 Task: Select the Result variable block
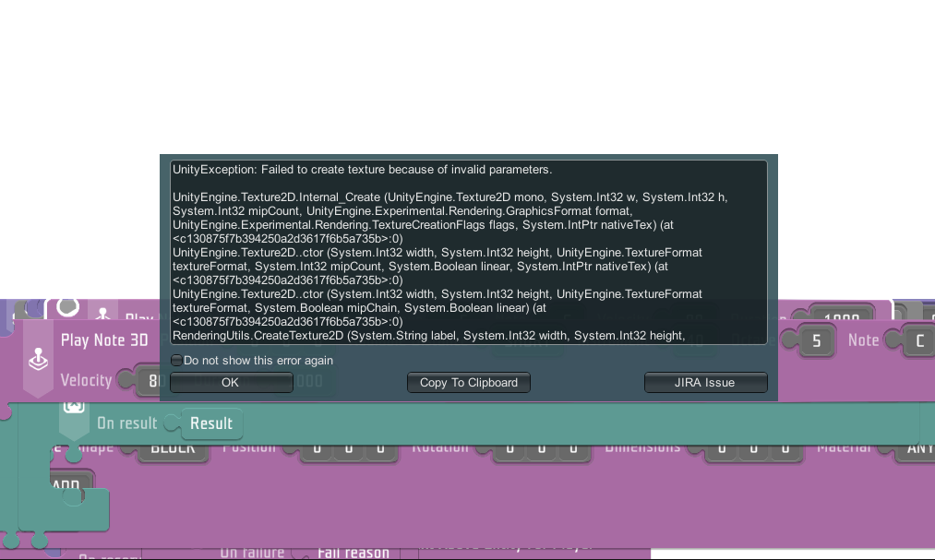(x=211, y=423)
